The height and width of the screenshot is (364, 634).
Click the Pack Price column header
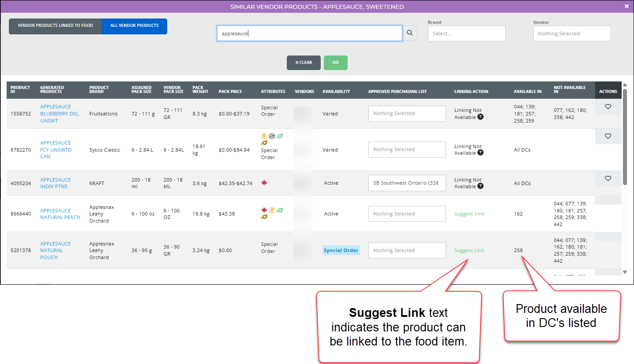230,92
